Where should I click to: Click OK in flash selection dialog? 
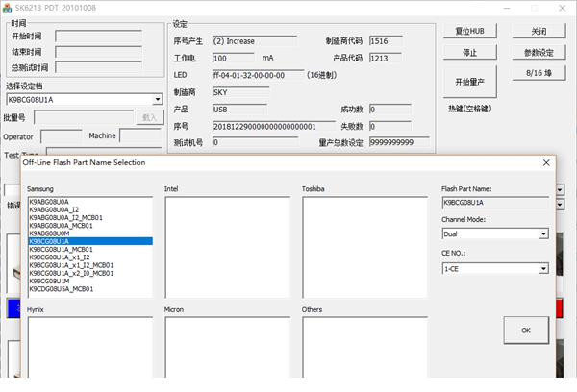click(x=526, y=331)
